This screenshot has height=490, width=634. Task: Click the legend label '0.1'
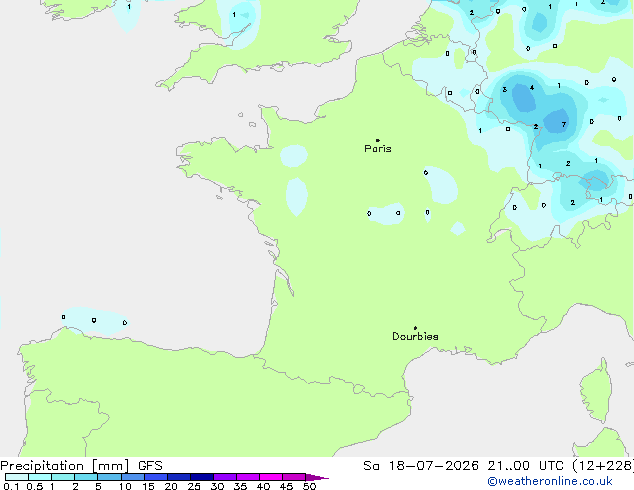11,486
